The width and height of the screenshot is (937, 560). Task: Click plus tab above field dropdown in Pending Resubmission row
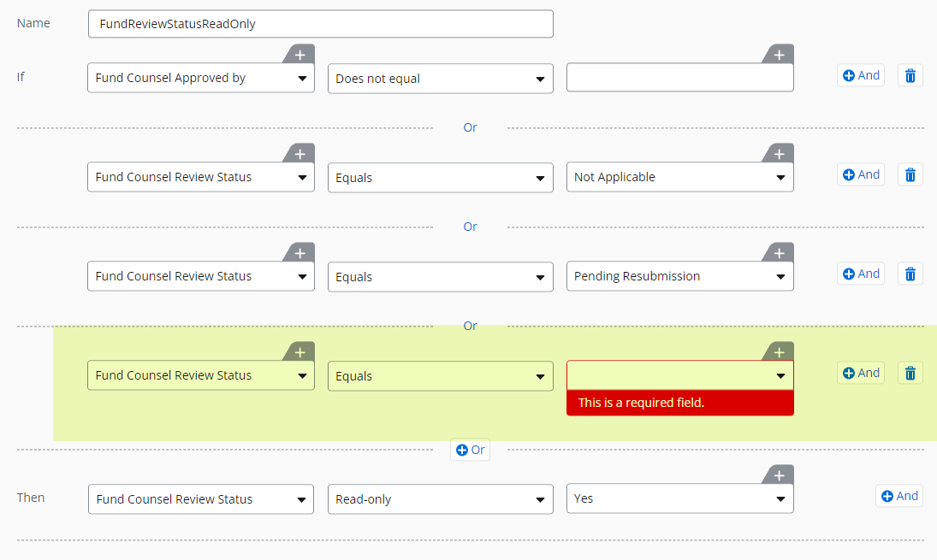click(300, 252)
